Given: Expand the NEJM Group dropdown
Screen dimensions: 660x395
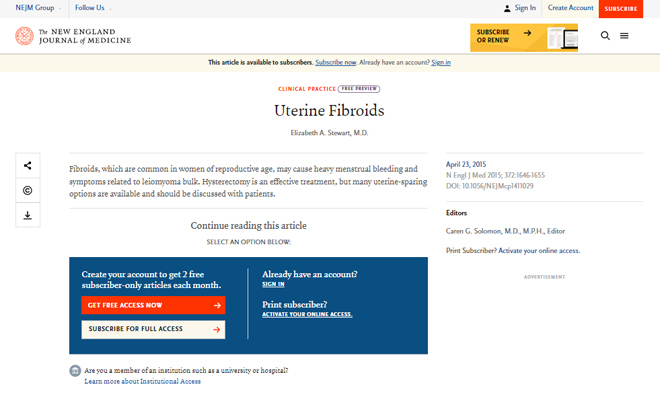Looking at the screenshot, I should tap(38, 8).
